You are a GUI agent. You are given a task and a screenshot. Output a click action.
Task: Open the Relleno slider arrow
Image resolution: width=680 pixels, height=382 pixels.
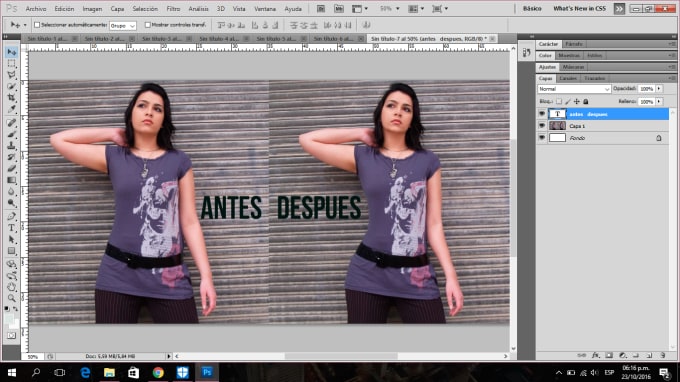(x=659, y=101)
